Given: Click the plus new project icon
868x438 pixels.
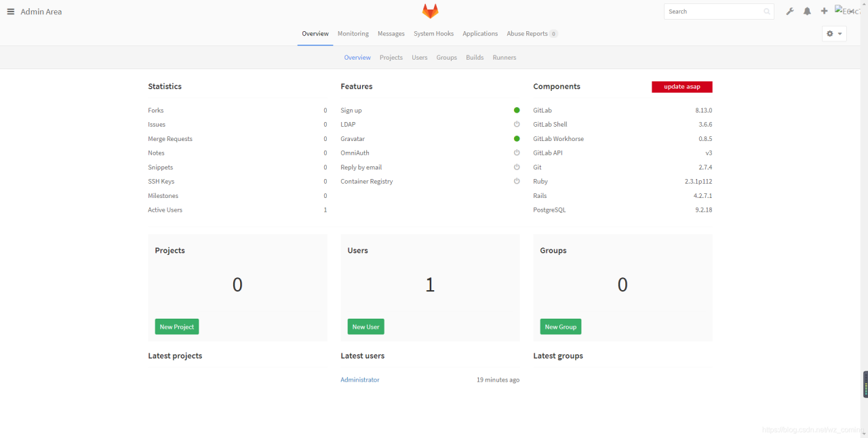Looking at the screenshot, I should (x=824, y=12).
